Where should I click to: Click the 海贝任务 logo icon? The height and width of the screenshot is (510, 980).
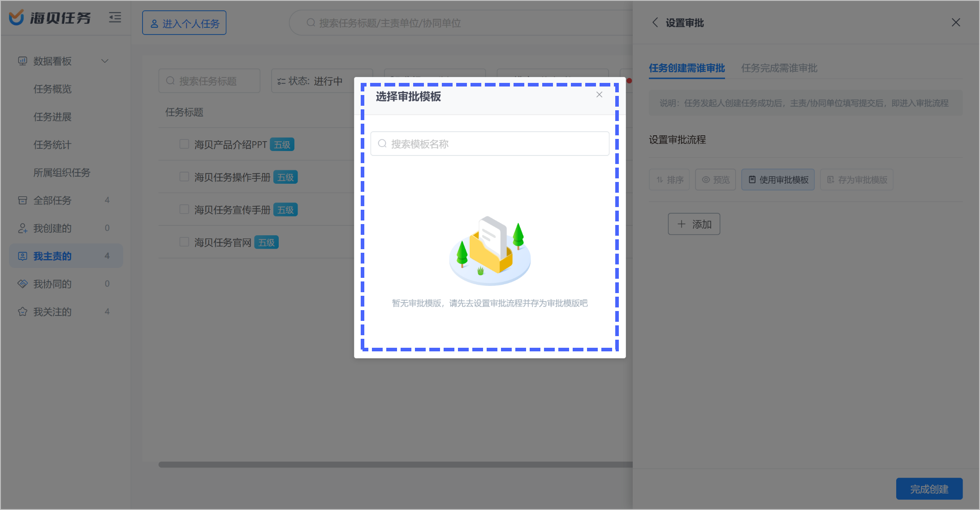(x=17, y=17)
